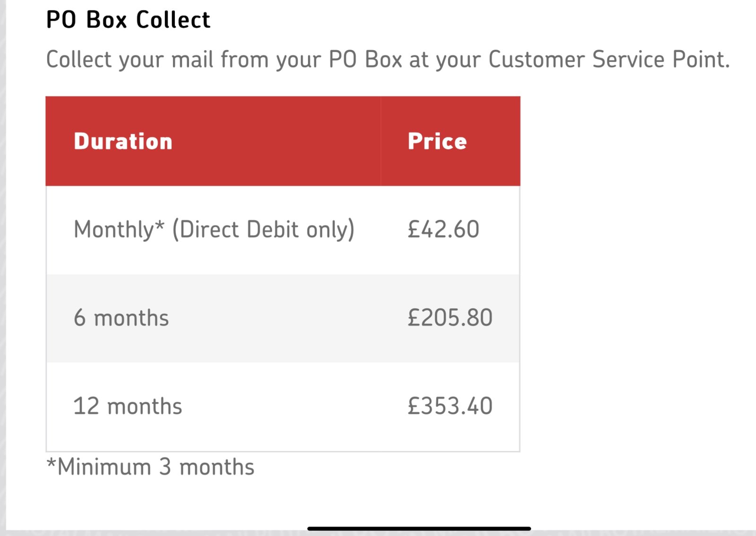Click the pound sign in £42.60
The width and height of the screenshot is (756, 536).
[x=414, y=230]
